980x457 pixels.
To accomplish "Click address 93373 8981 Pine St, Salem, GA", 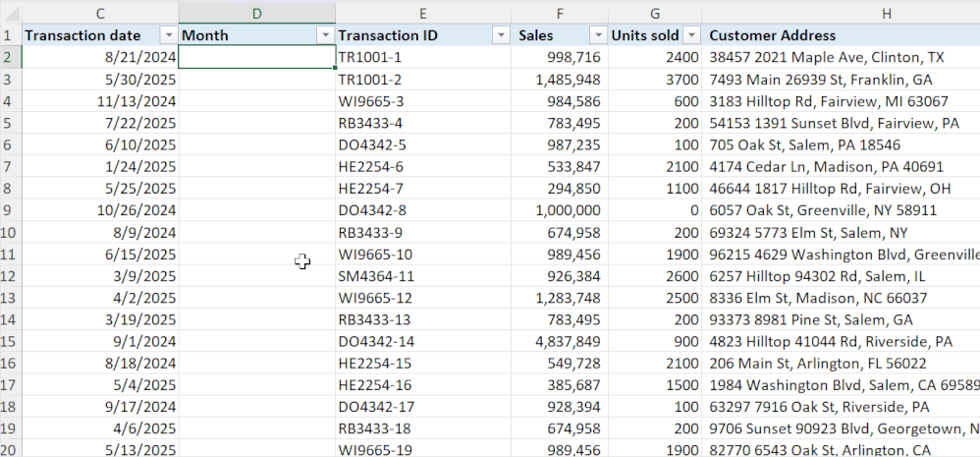I will (841, 320).
